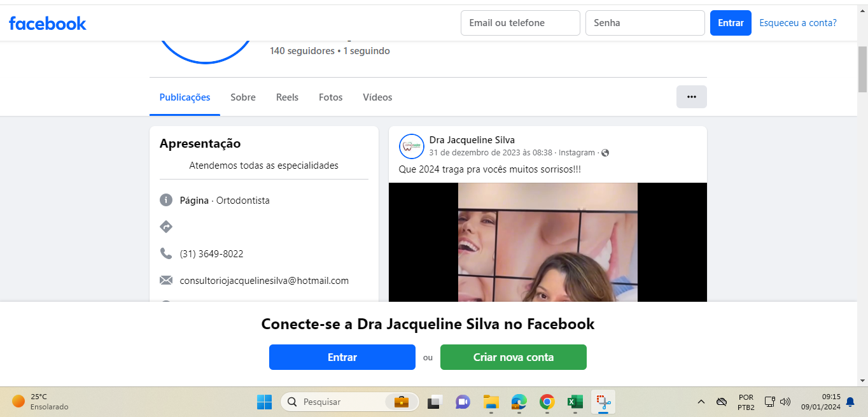This screenshot has height=417, width=868.
Task: Open the Reels tab
Action: (x=287, y=97)
